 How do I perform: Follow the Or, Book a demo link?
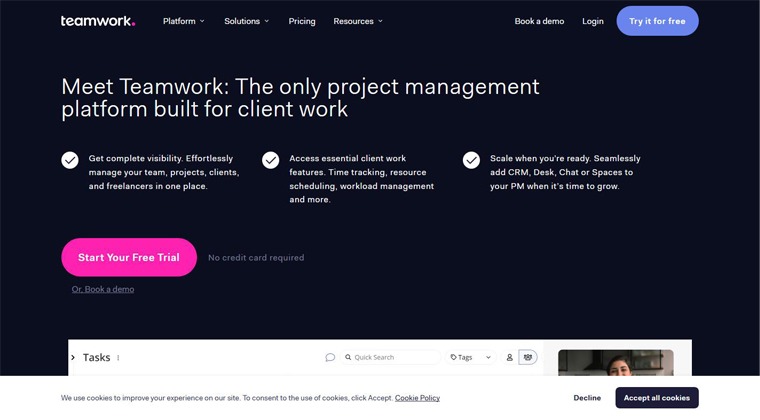(103, 289)
